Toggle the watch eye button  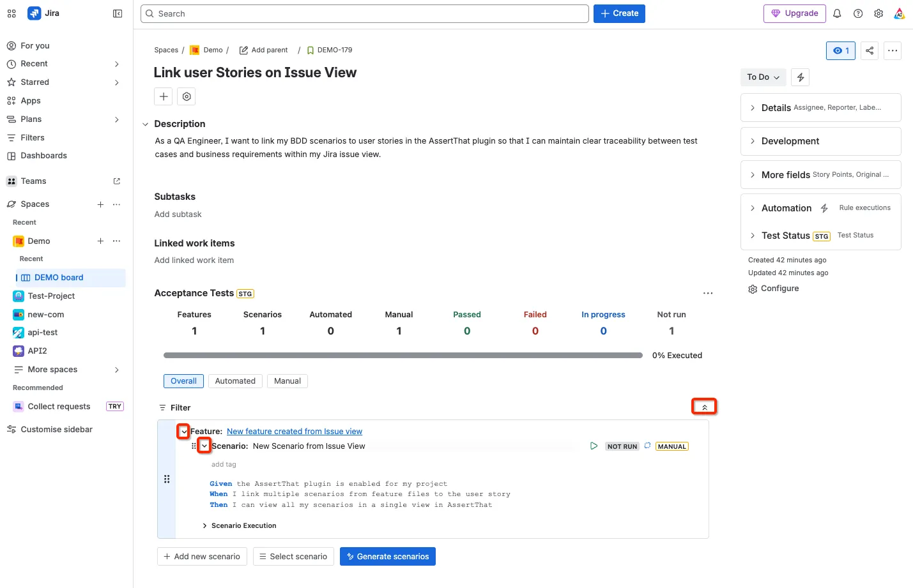(x=841, y=50)
